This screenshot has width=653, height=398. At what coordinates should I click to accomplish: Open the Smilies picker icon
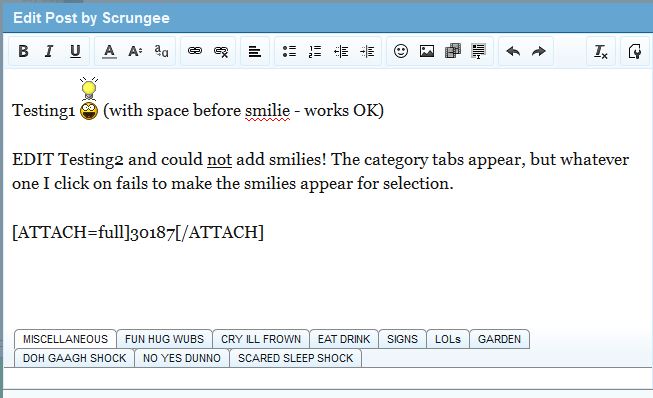[x=401, y=51]
